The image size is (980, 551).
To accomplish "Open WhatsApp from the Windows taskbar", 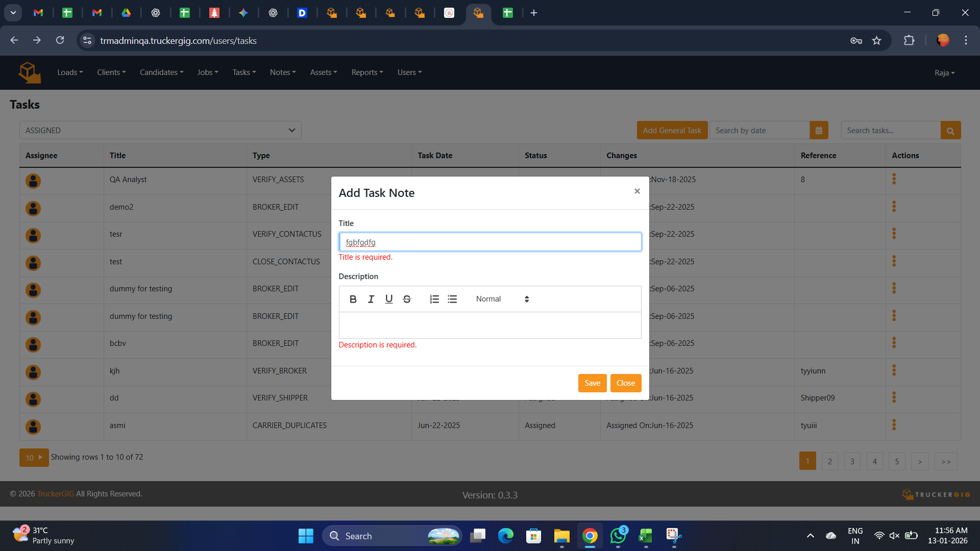I will [618, 536].
